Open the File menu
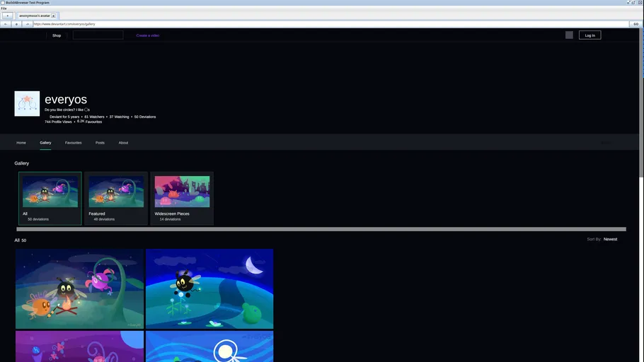This screenshot has height=362, width=644. (x=4, y=8)
